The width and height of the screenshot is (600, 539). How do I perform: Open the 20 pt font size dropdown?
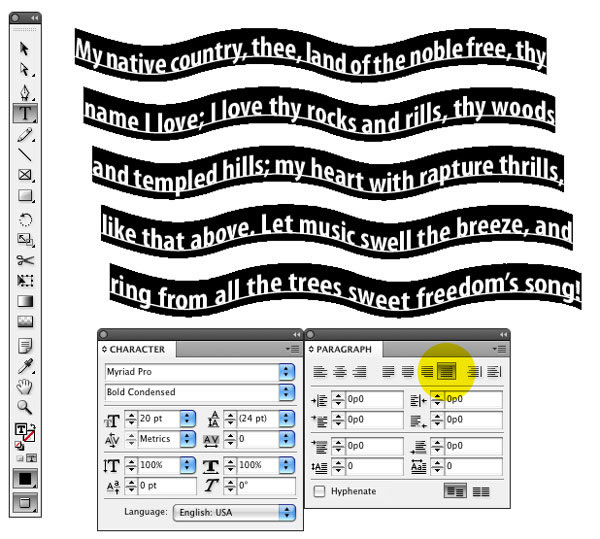point(188,418)
